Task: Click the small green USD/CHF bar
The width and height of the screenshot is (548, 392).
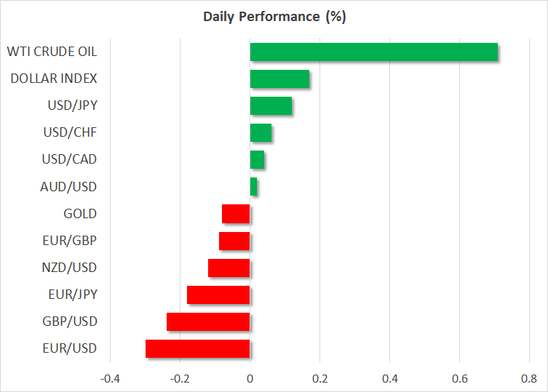Action: coord(261,132)
